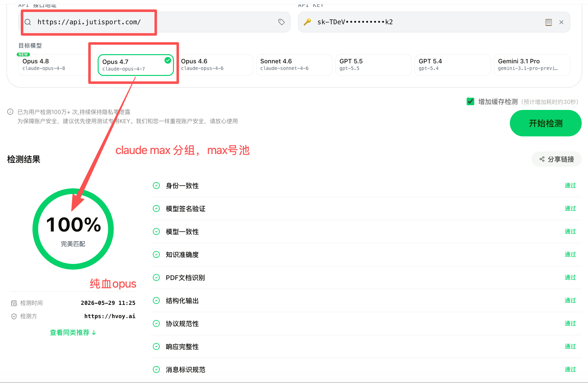Image resolution: width=588 pixels, height=383 pixels.
Task: Click the https://hvoy.ai detector link
Action: 110,316
